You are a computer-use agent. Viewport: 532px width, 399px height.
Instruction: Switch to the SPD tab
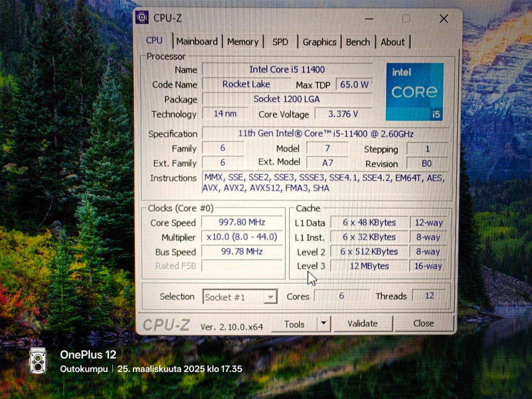(280, 42)
